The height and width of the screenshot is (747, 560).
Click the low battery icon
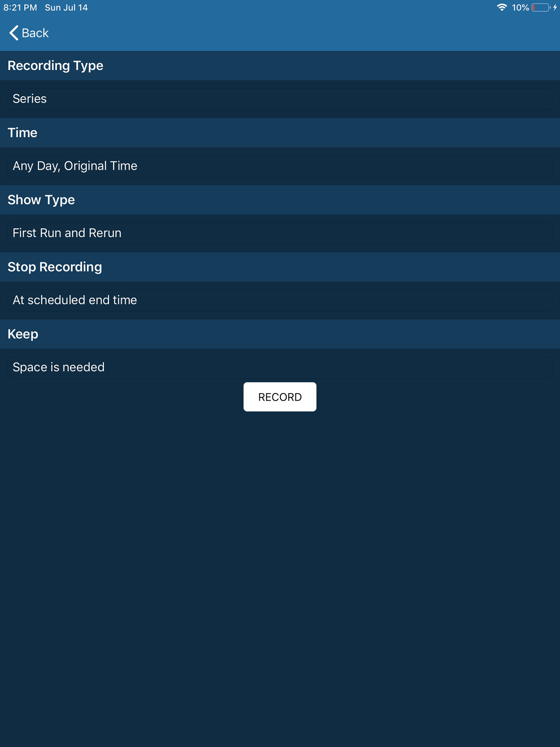pos(541,7)
